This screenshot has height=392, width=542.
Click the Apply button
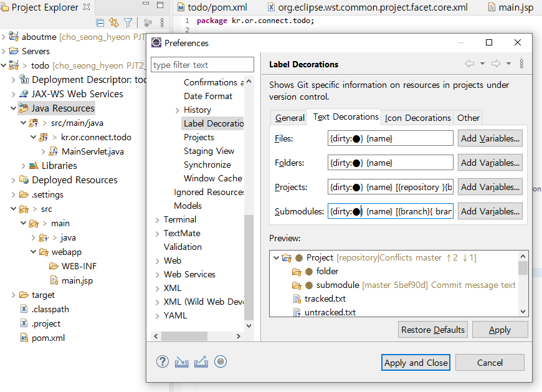coord(500,330)
